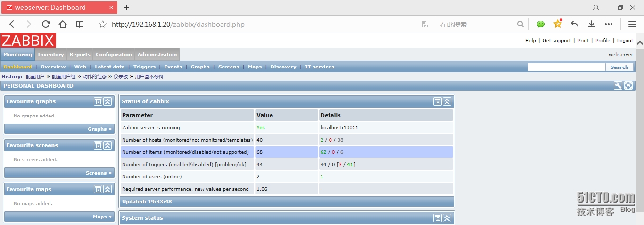Image resolution: width=644 pixels, height=225 pixels.
Task: Select the Monitoring main menu
Action: 17,54
